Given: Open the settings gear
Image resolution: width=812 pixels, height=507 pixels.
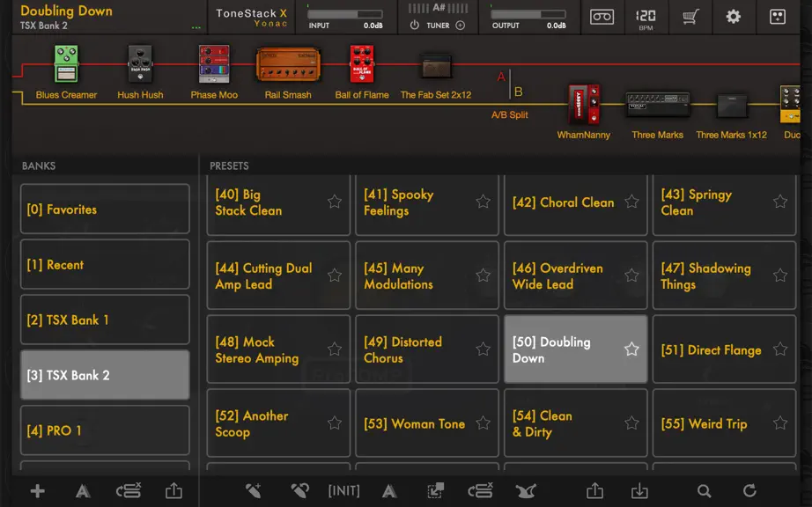Looking at the screenshot, I should 734,17.
